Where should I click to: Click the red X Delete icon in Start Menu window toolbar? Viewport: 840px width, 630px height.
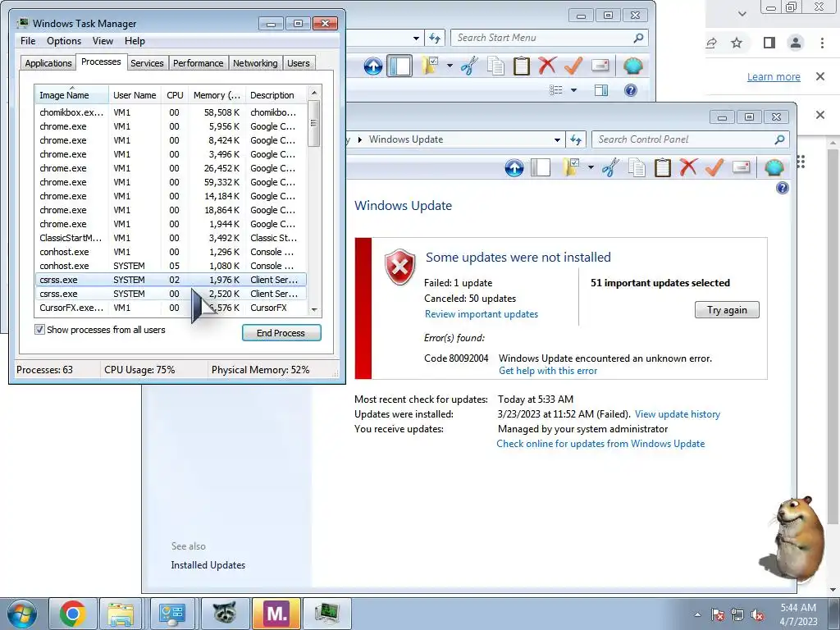547,66
